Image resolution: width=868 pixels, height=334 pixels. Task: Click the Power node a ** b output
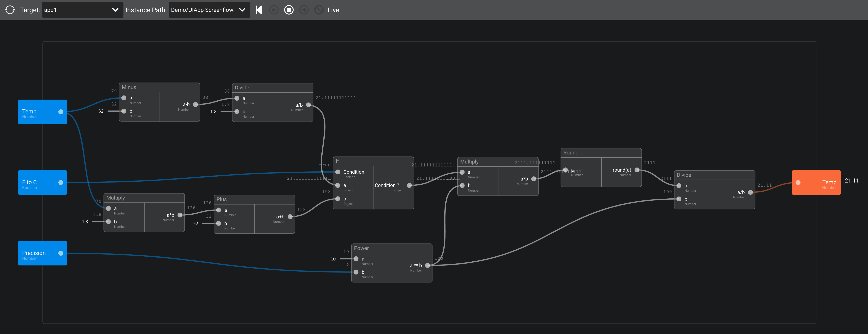[x=428, y=265]
